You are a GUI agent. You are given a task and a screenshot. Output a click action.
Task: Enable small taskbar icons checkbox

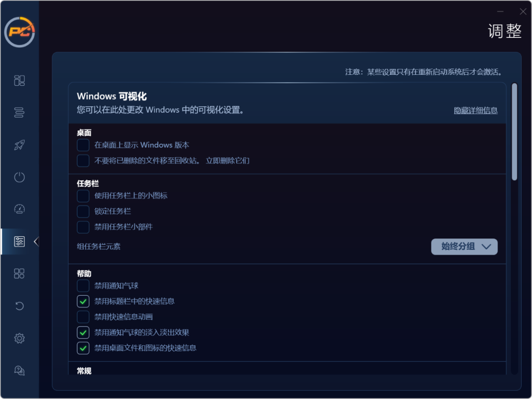(83, 196)
